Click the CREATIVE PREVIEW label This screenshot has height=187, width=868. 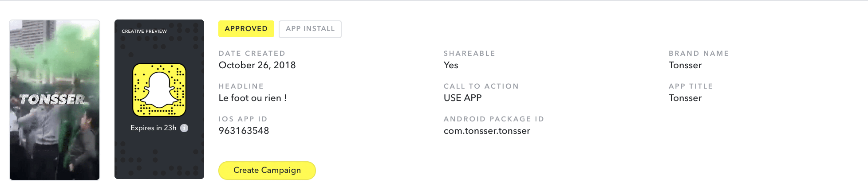tap(144, 31)
